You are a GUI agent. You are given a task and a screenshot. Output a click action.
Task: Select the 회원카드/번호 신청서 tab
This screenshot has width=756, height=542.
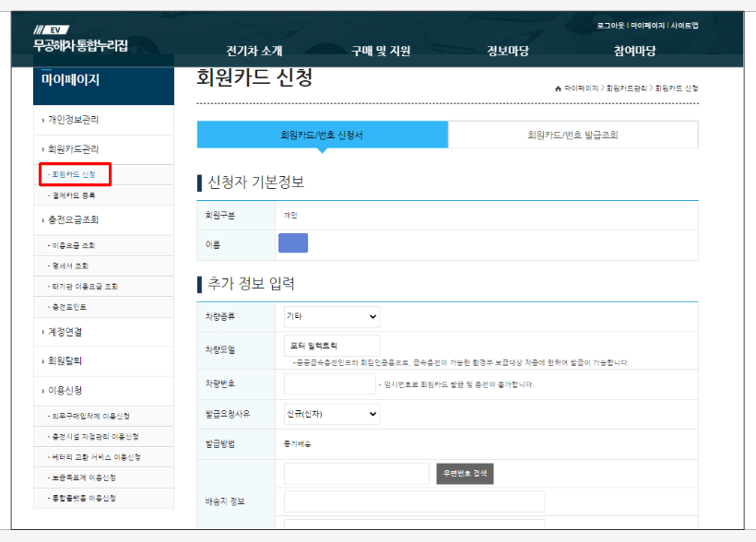(321, 134)
